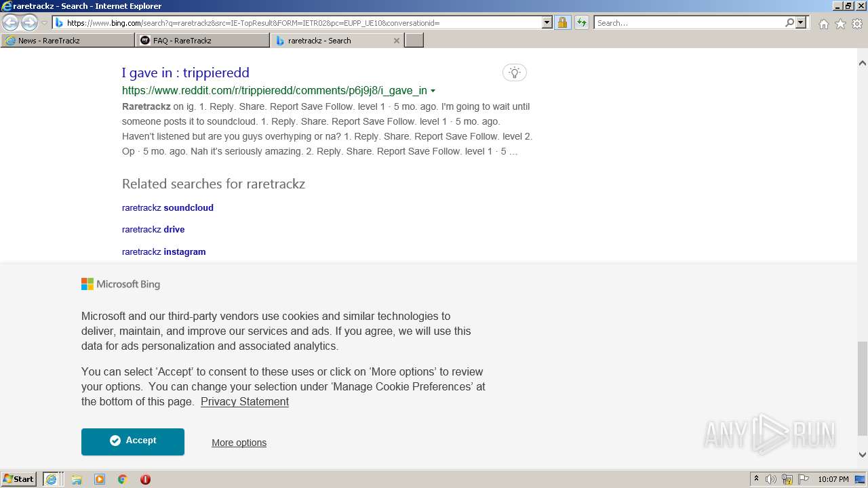Image resolution: width=868 pixels, height=488 pixels.
Task: Open related search raretrackz drive
Action: pos(153,229)
